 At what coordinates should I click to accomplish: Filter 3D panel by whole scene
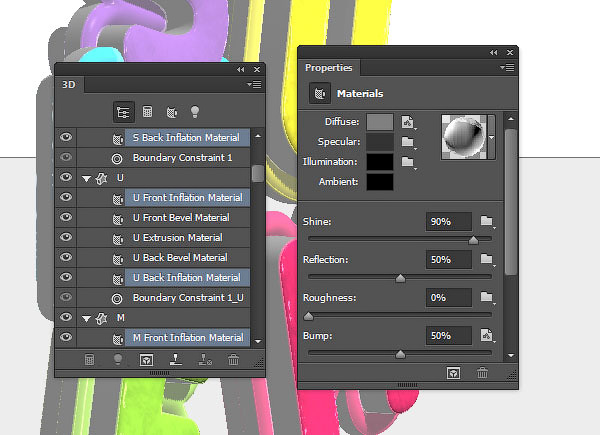[x=123, y=112]
